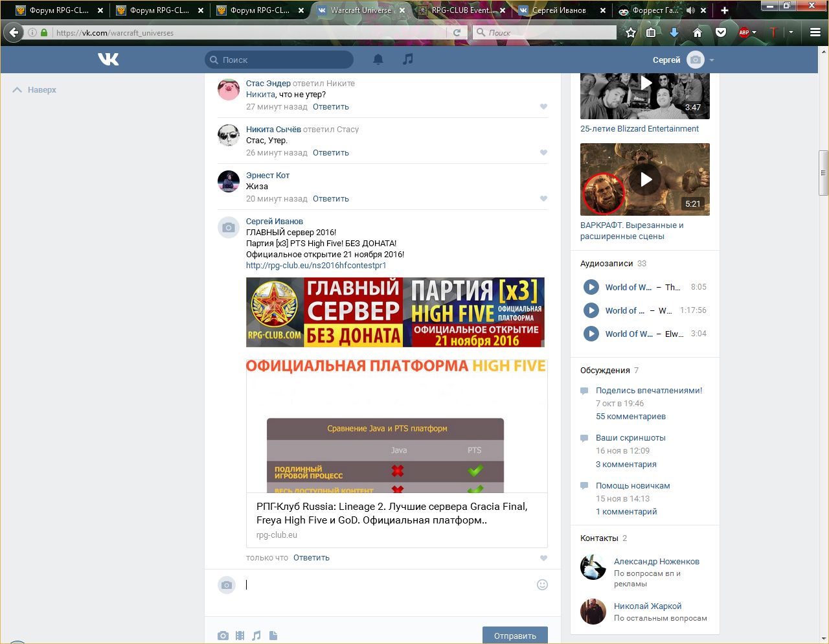The width and height of the screenshot is (829, 644).
Task: Open the РПГ-Клуб Russia link preview title
Action: tap(392, 513)
